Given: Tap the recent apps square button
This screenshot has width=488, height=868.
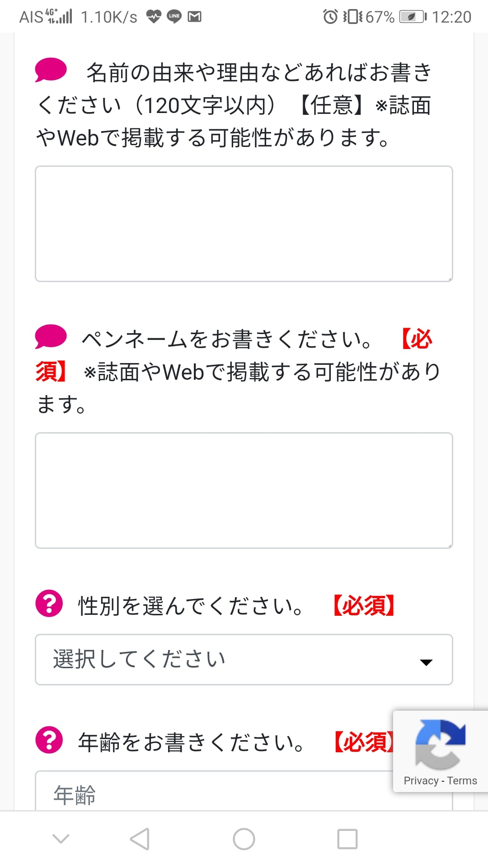Looking at the screenshot, I should 347,839.
